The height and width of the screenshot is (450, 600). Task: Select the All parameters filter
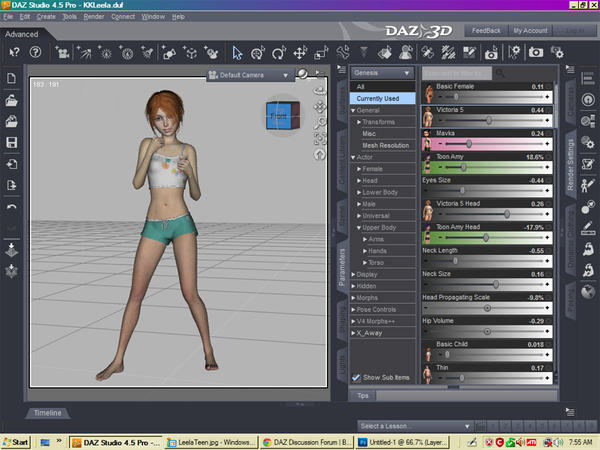361,87
